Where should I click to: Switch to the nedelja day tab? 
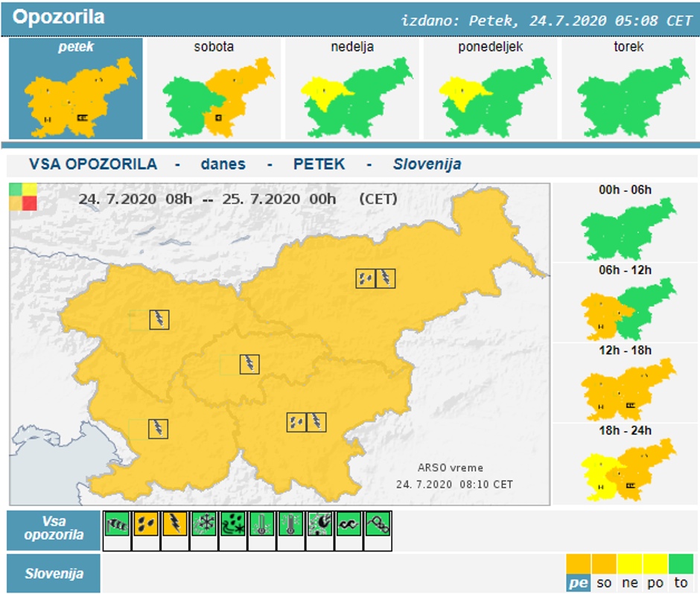(352, 89)
